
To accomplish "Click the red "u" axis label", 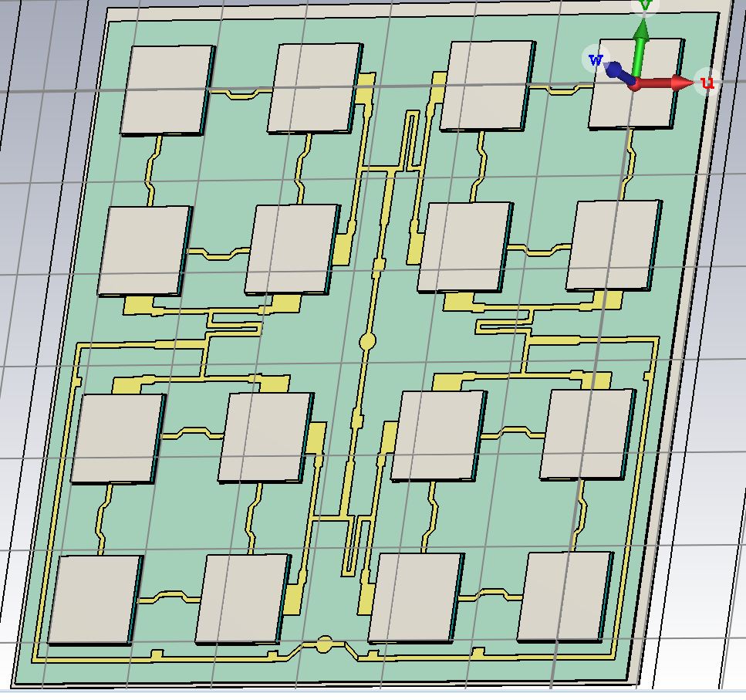I will (707, 83).
